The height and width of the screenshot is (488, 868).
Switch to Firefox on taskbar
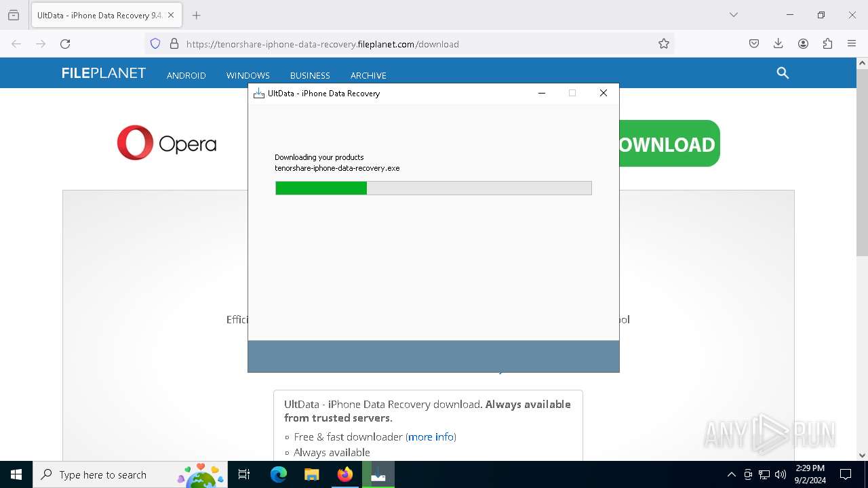click(x=345, y=474)
